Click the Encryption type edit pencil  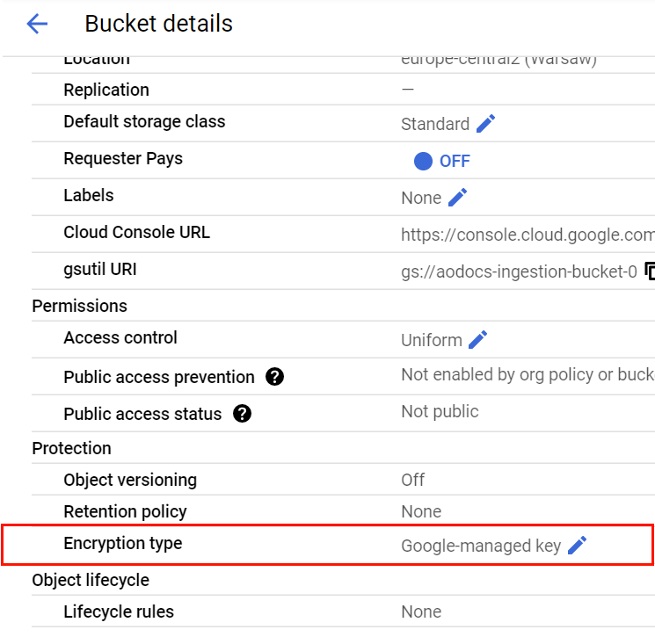coord(577,546)
